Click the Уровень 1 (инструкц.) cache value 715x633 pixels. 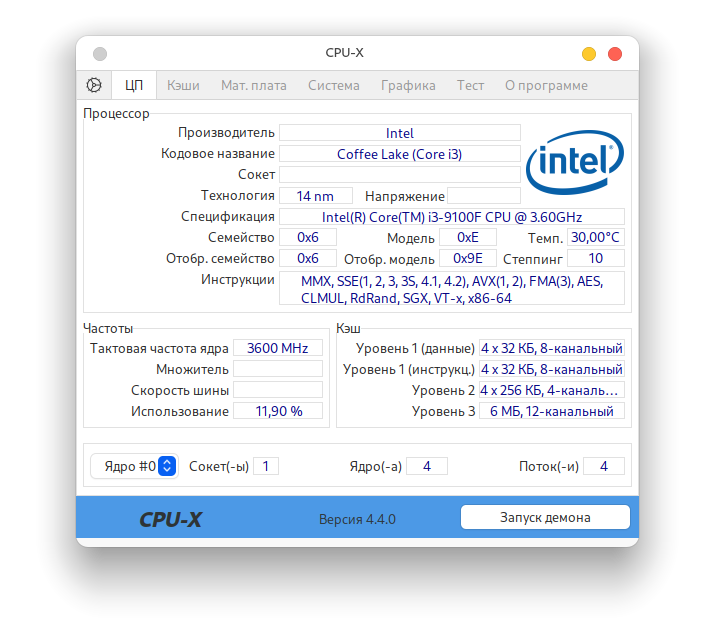pyautogui.click(x=552, y=369)
